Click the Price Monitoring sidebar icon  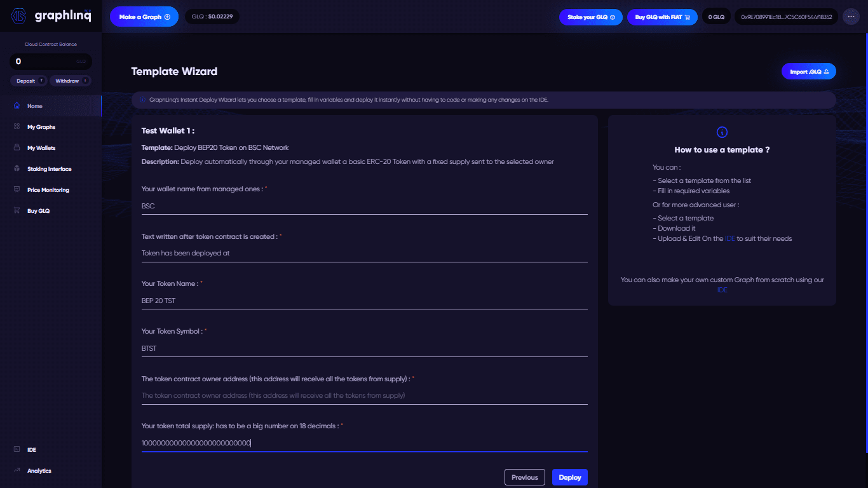tap(17, 190)
